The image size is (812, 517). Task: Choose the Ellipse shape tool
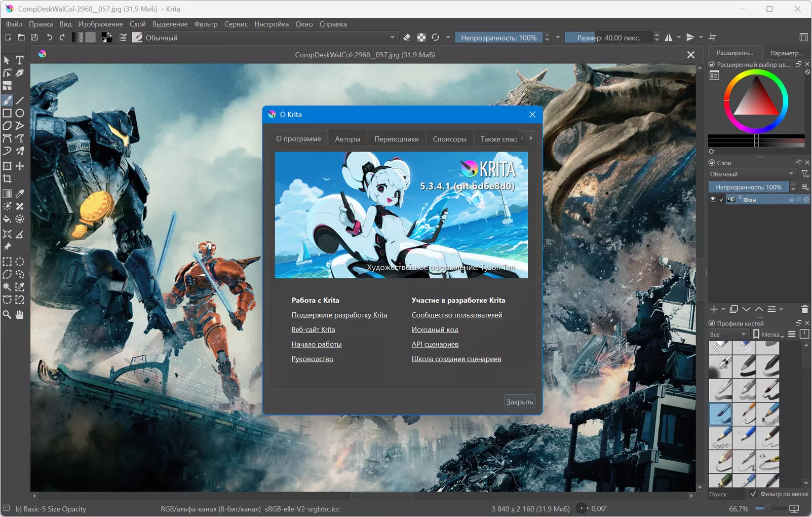pos(20,113)
